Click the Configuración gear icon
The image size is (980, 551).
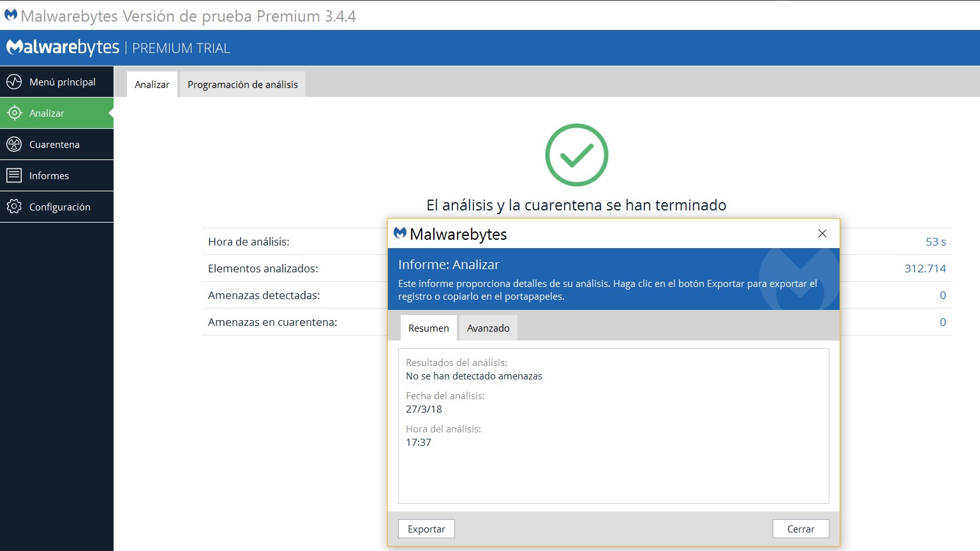click(x=14, y=207)
